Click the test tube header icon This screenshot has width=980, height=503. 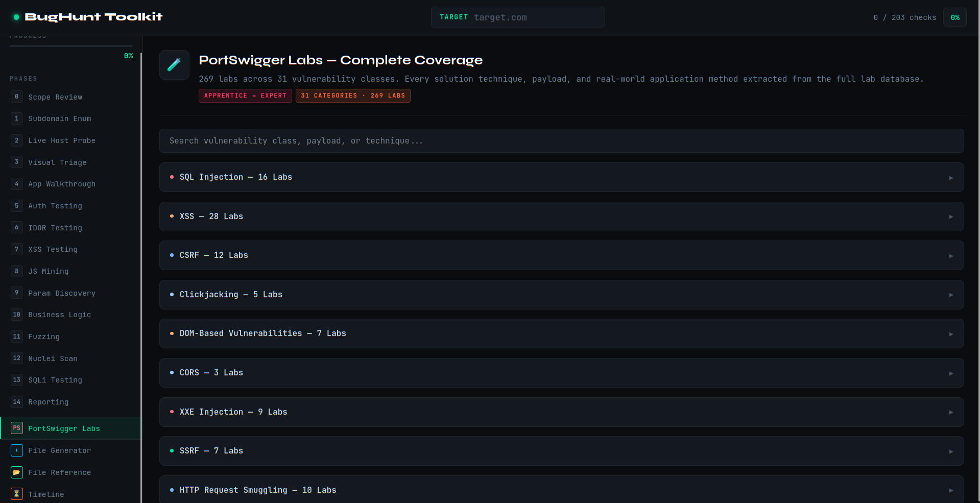coord(174,65)
